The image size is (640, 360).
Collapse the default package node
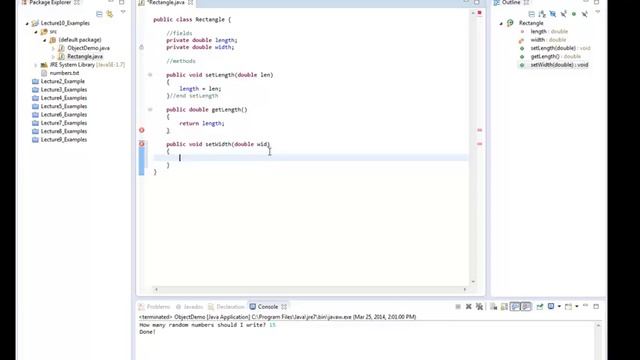coord(45,40)
